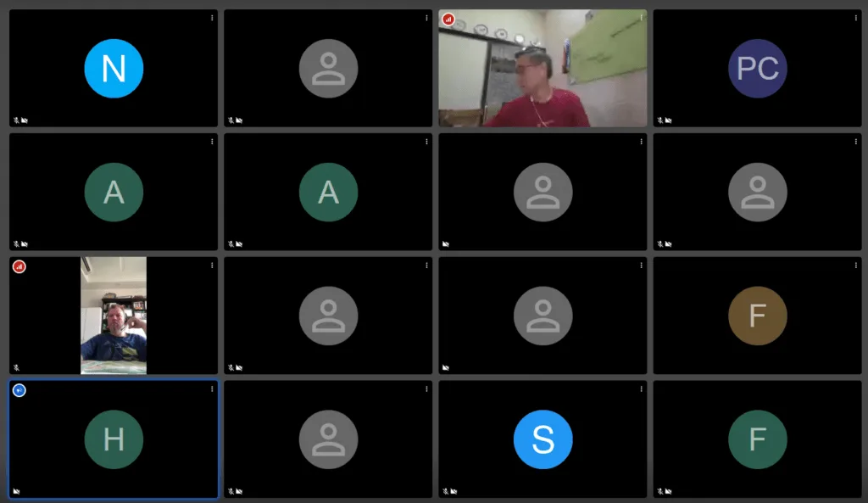
Task: Click the muted microphone icon on S's tile
Action: (x=445, y=491)
